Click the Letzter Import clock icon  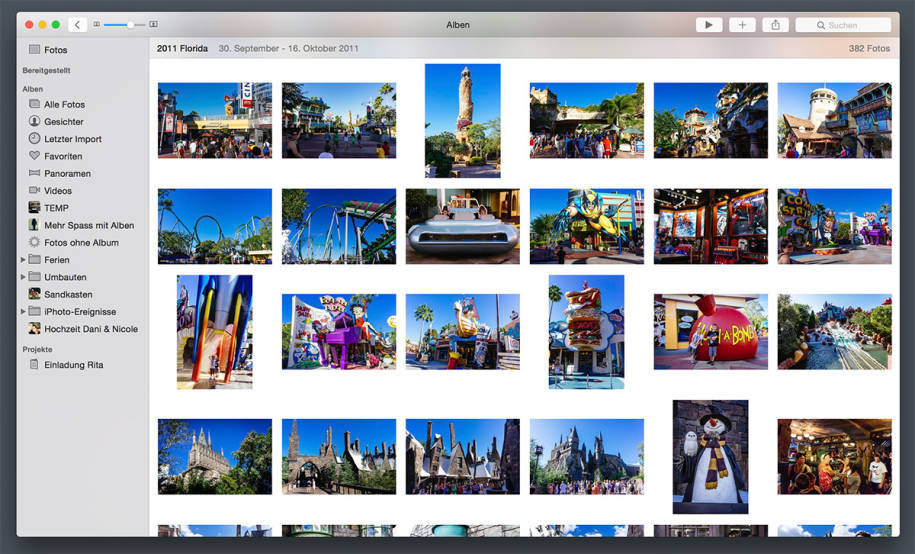pyautogui.click(x=34, y=138)
